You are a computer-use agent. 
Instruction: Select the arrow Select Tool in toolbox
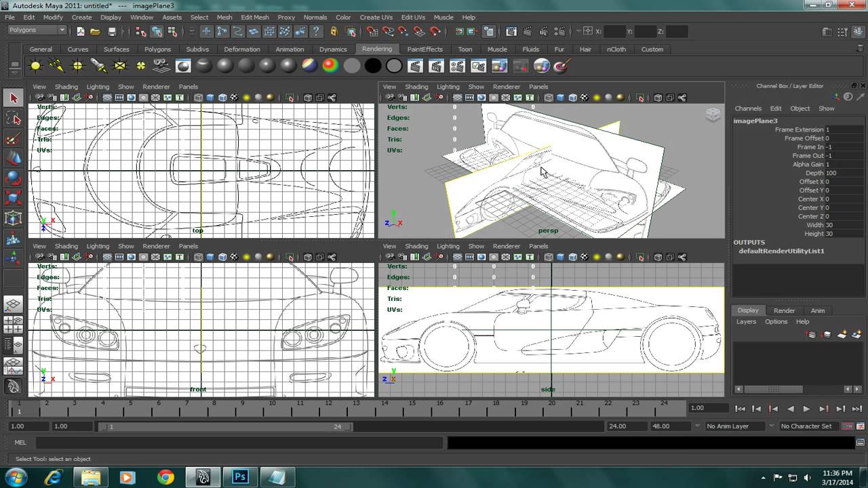pyautogui.click(x=14, y=98)
